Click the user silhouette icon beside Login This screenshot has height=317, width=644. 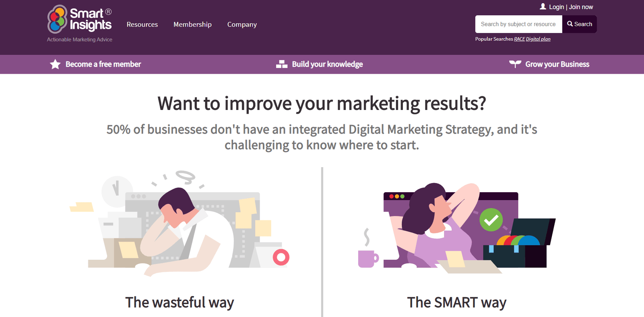tap(543, 6)
